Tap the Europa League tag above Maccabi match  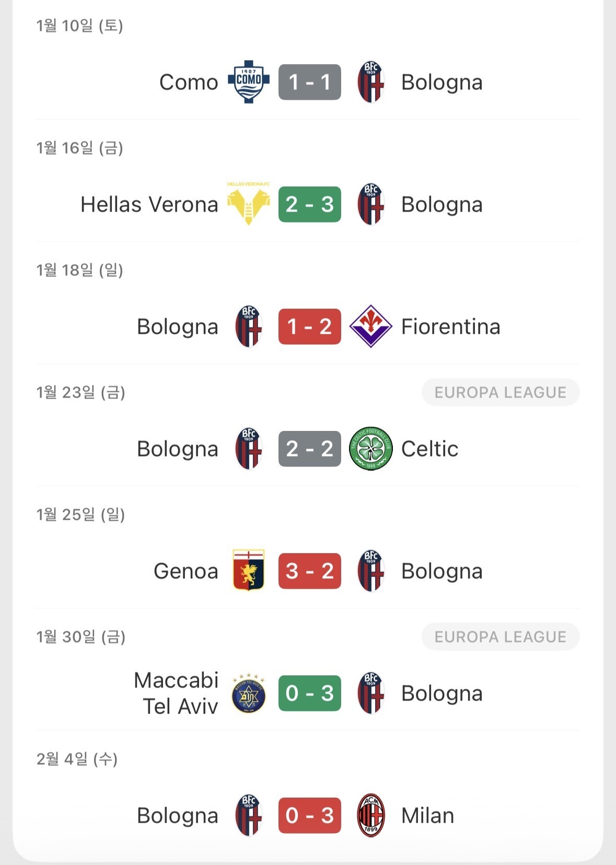[500, 637]
